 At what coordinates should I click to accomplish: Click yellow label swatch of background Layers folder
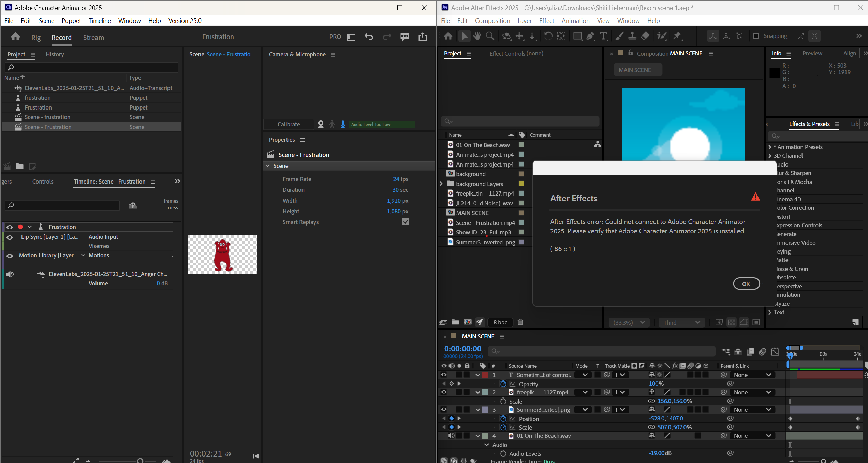(521, 184)
